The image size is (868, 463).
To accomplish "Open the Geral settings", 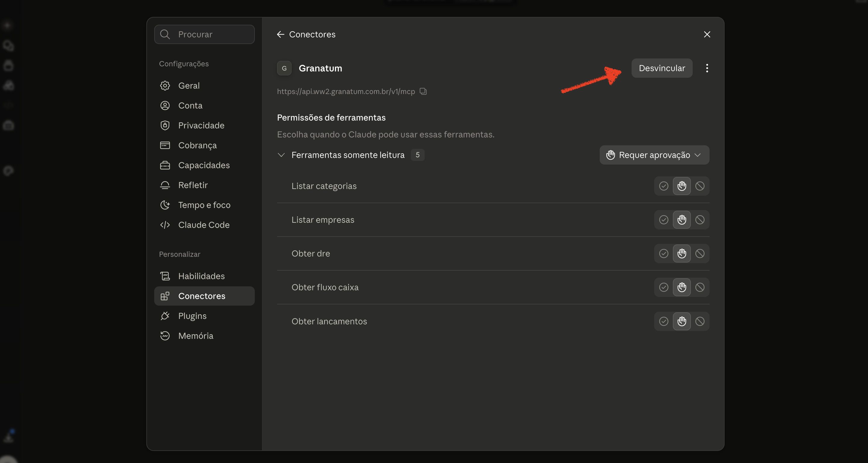I will coord(205,86).
